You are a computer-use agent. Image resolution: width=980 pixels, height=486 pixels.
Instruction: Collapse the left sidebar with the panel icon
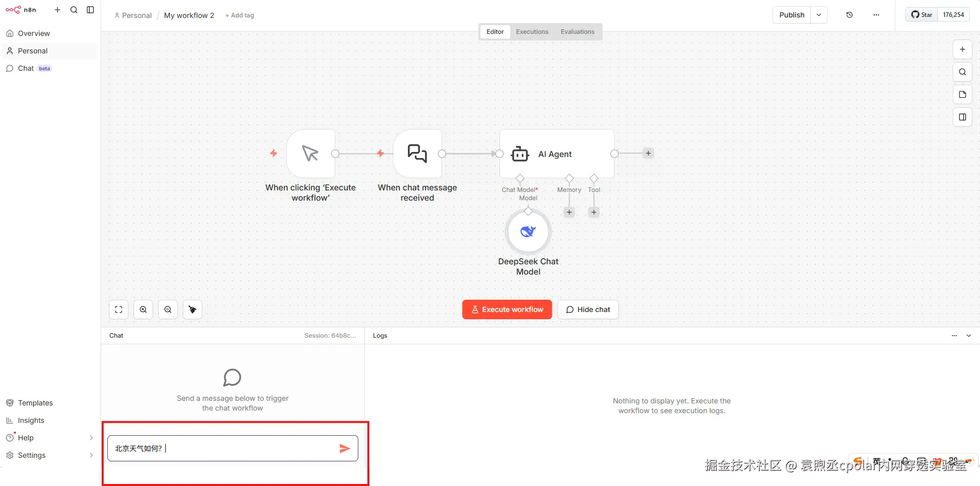(x=90, y=10)
